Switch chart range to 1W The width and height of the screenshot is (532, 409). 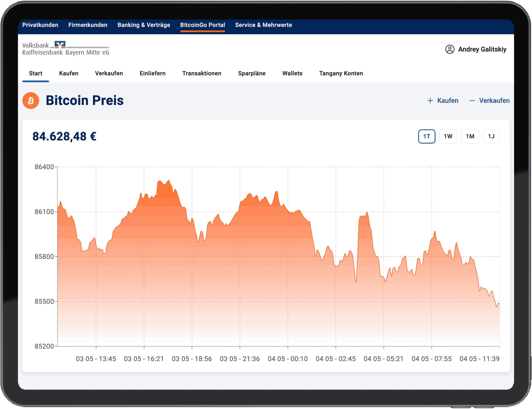coord(448,136)
